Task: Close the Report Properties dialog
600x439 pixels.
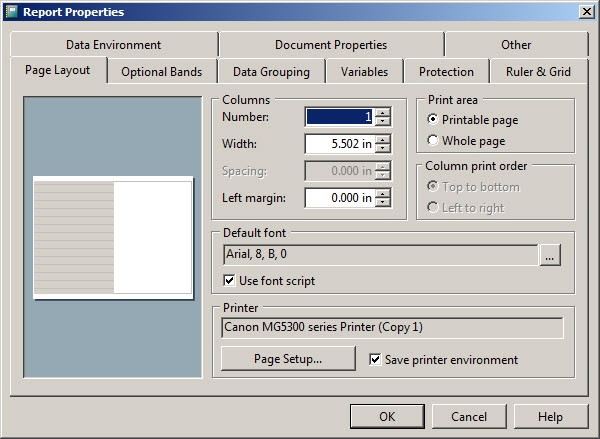Action: point(587,12)
